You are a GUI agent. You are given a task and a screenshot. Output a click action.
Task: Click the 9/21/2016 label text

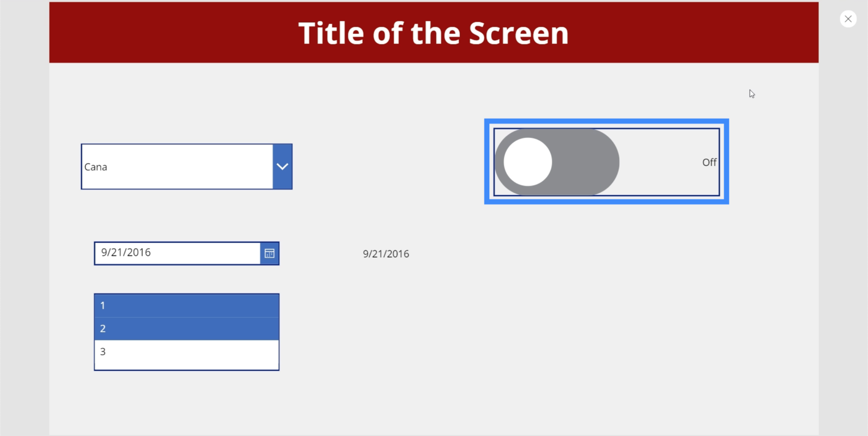tap(386, 254)
